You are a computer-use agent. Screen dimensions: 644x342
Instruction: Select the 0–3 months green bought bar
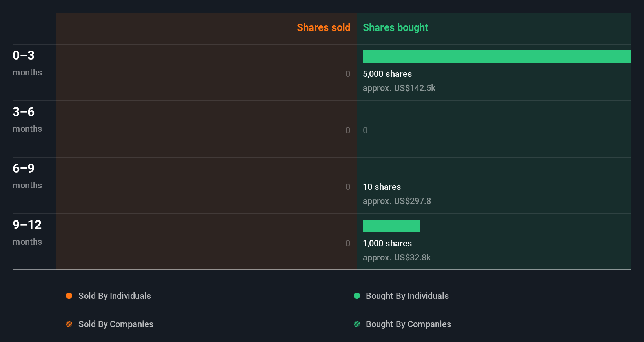click(x=497, y=56)
